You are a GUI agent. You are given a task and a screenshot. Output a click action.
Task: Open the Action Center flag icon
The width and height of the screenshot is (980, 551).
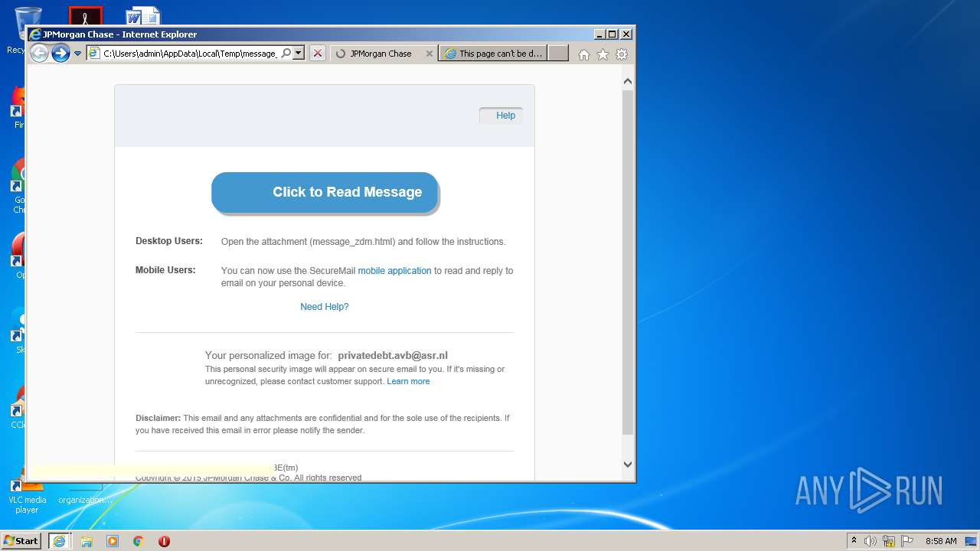(x=906, y=541)
